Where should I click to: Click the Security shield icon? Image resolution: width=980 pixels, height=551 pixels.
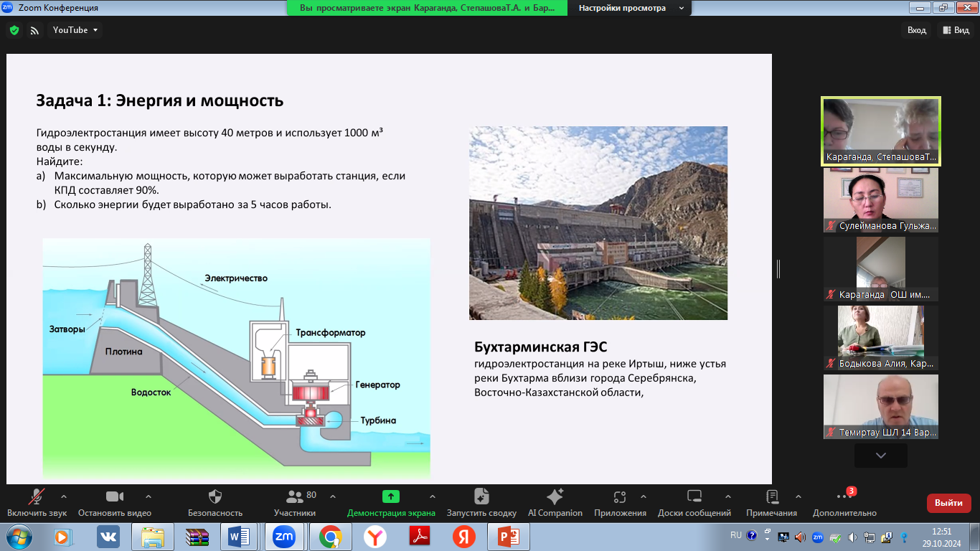pyautogui.click(x=215, y=497)
